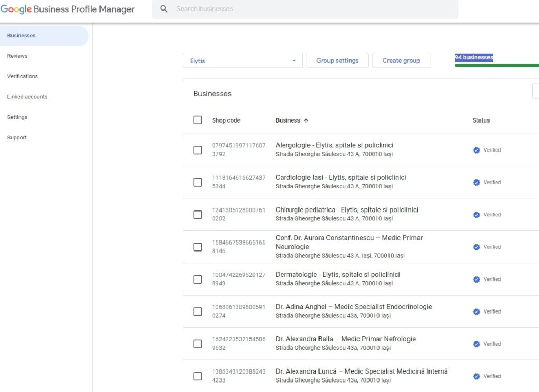This screenshot has width=539, height=392.
Task: Open the Elytis group dropdown
Action: pyautogui.click(x=242, y=61)
